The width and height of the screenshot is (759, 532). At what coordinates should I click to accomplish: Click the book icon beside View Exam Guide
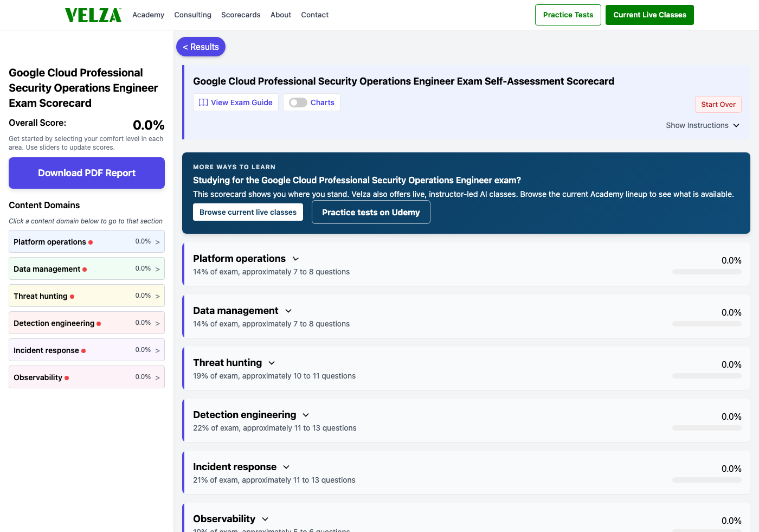tap(203, 102)
